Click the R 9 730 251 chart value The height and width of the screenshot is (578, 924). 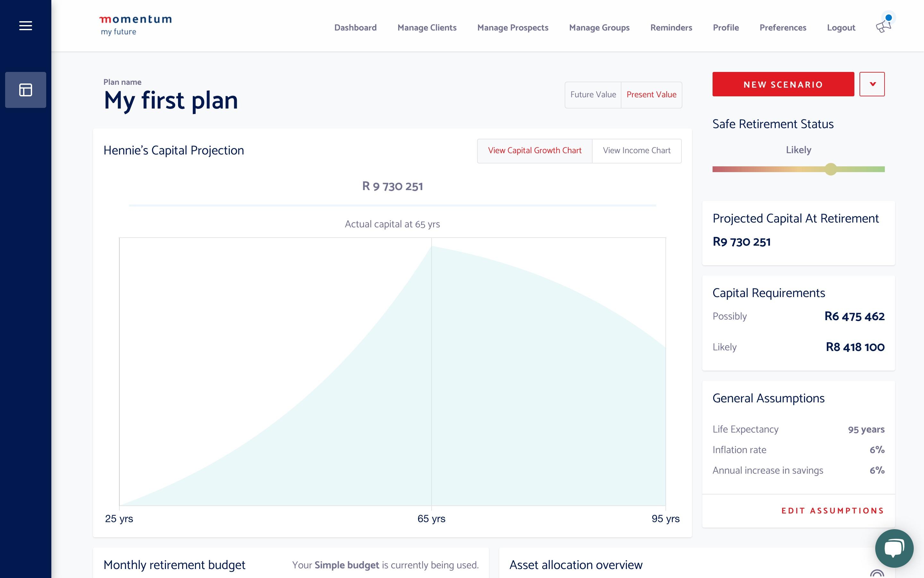tap(392, 186)
